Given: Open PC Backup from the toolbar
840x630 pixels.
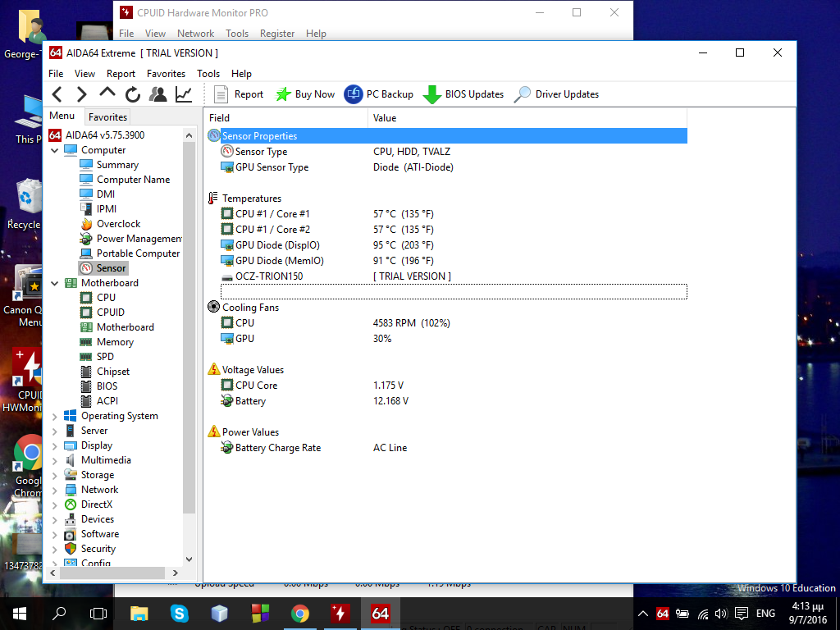Looking at the screenshot, I should click(379, 94).
